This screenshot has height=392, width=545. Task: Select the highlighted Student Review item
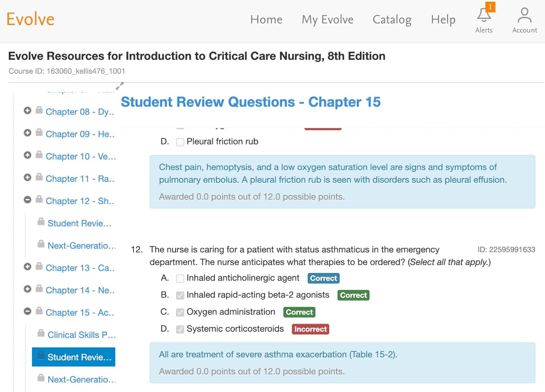[79, 357]
